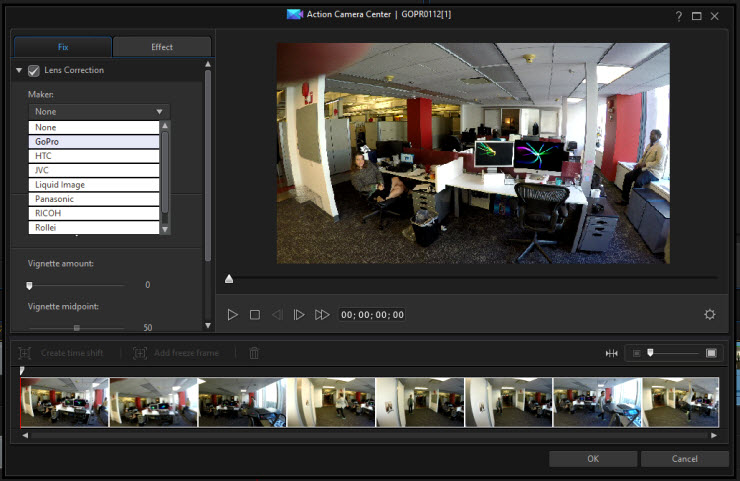Click the timeline right scroll arrow
Screen dimensions: 740x481
tap(714, 436)
